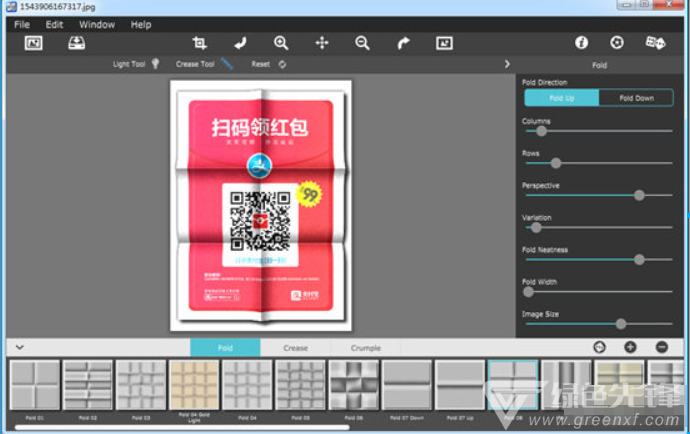The image size is (690, 434).
Task: Click the redo curved arrow icon
Action: pyautogui.click(x=403, y=43)
